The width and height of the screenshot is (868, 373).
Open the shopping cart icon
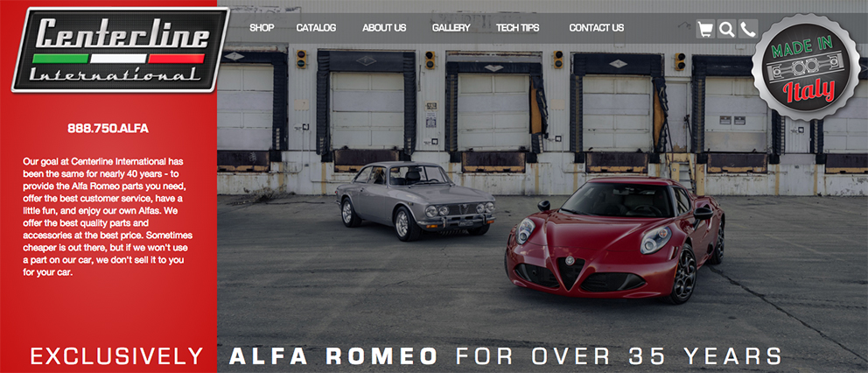[705, 29]
